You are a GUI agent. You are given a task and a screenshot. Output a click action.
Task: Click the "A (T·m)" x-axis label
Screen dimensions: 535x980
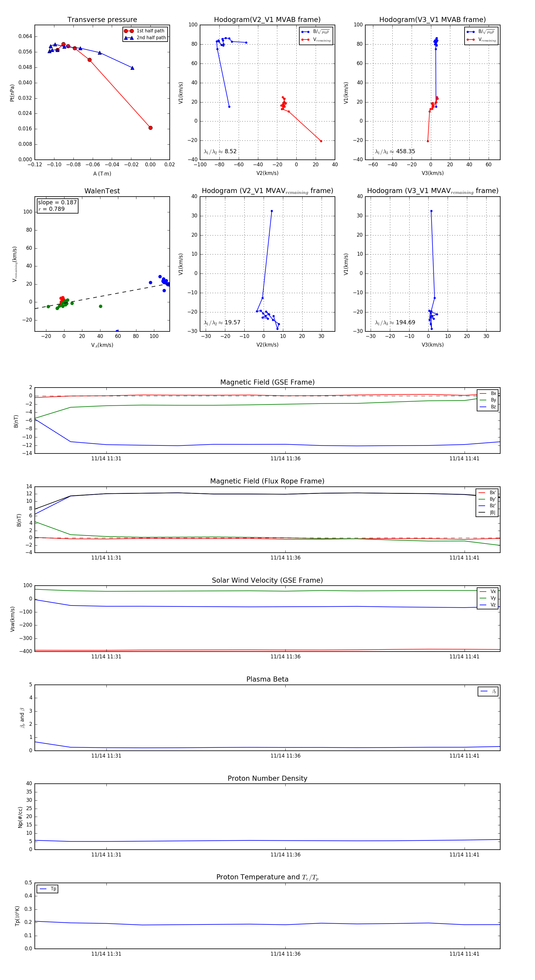(102, 173)
